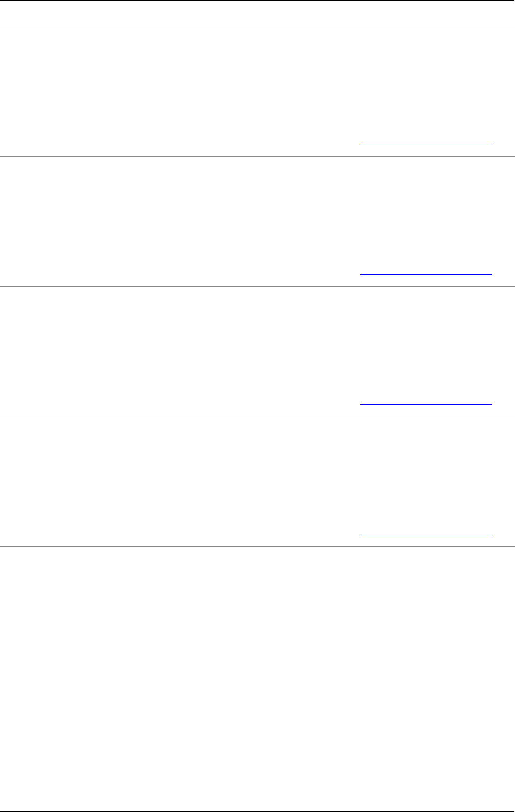Click the blank header strip at the top
This screenshot has width=515, height=812.
tap(257, 13)
